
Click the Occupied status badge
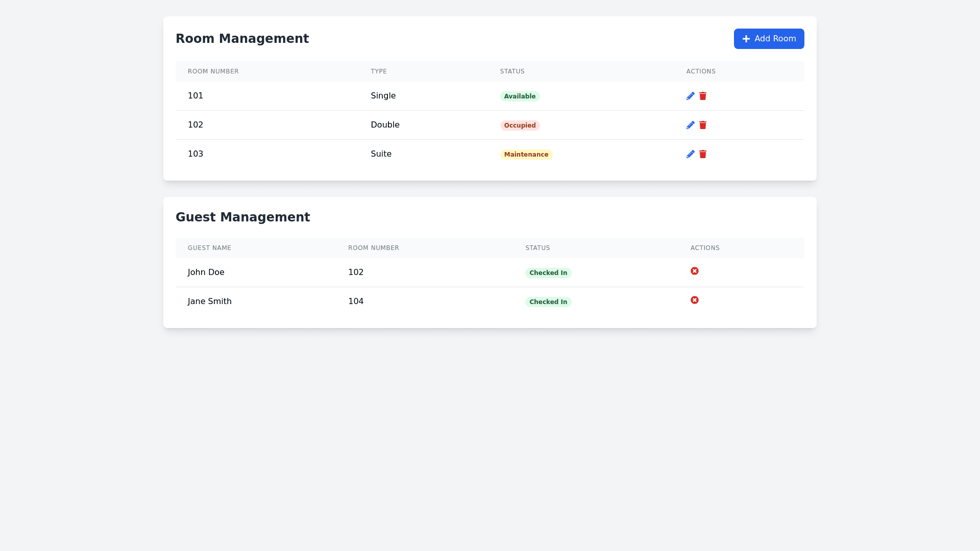tap(520, 126)
